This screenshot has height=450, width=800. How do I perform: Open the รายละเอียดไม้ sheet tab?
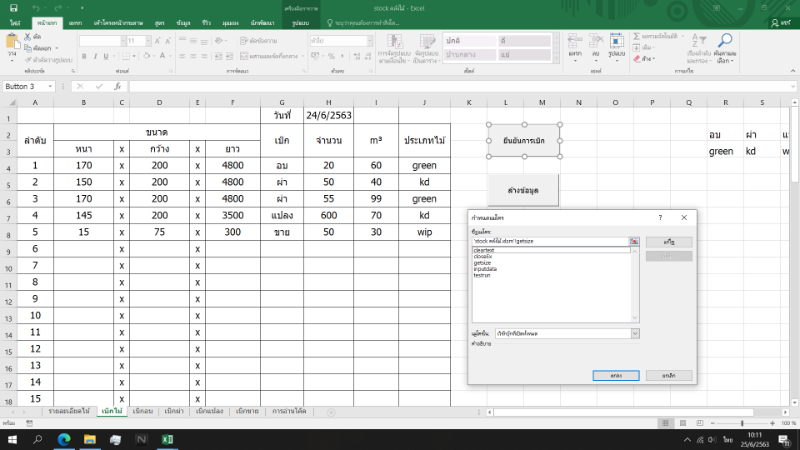(68, 411)
